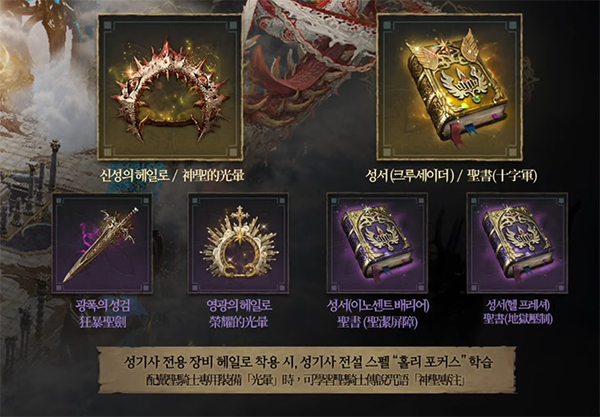Screen dimensions: 600x417
Task: Click the Chinese text 榮耀的光暈 under halo
Action: [238, 322]
